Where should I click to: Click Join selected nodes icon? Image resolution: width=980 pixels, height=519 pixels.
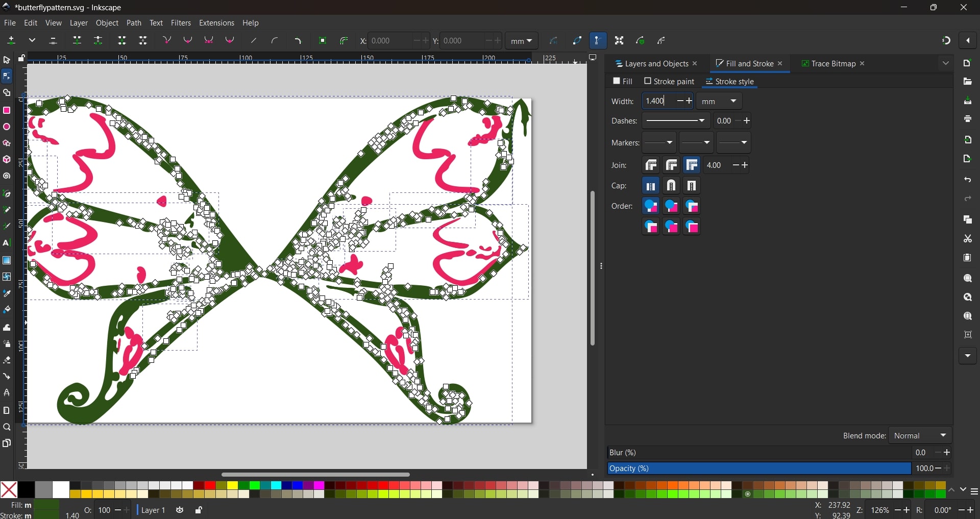77,41
